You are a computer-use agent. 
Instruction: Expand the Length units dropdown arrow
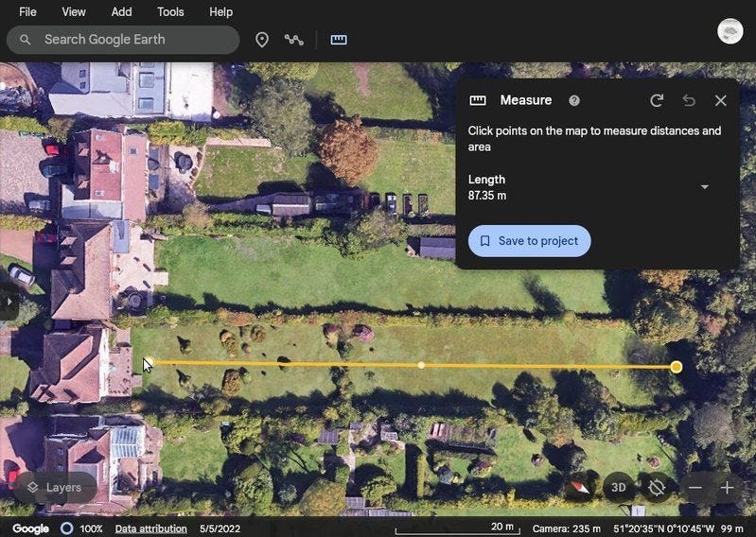click(704, 187)
